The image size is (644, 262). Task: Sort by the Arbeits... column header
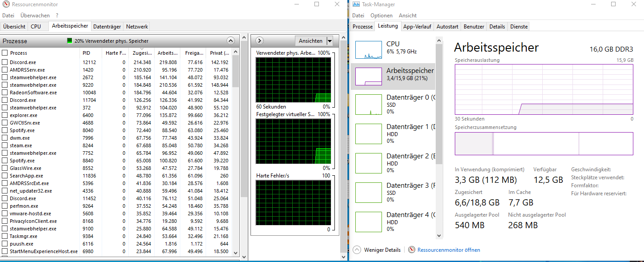[x=167, y=53]
